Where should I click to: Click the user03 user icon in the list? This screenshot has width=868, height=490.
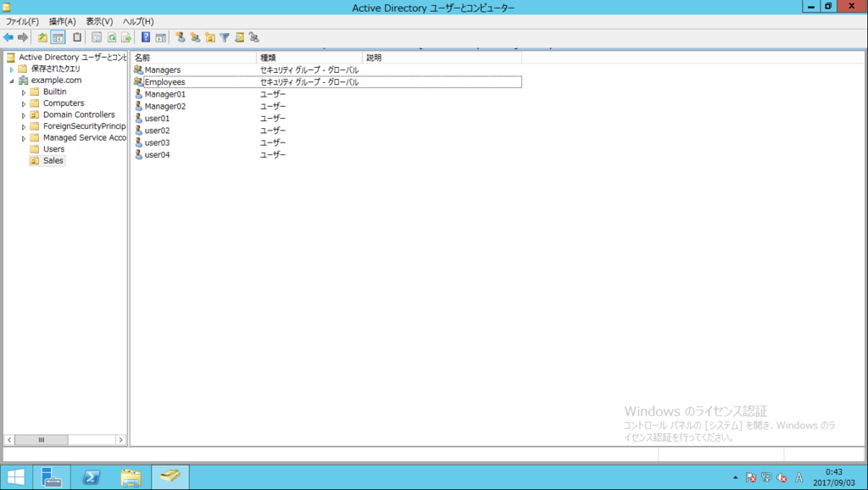click(138, 143)
